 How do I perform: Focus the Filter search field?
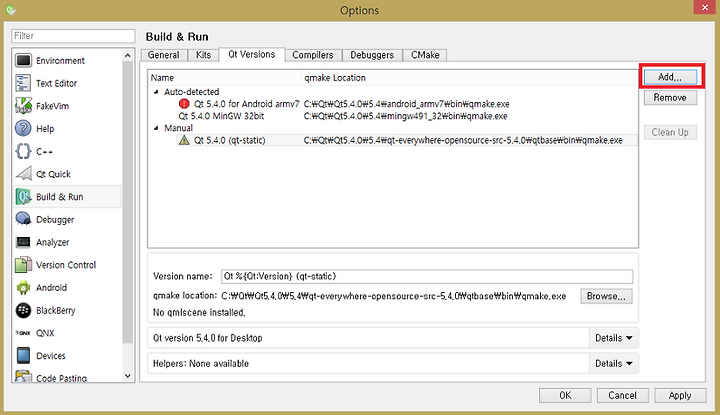tap(73, 36)
